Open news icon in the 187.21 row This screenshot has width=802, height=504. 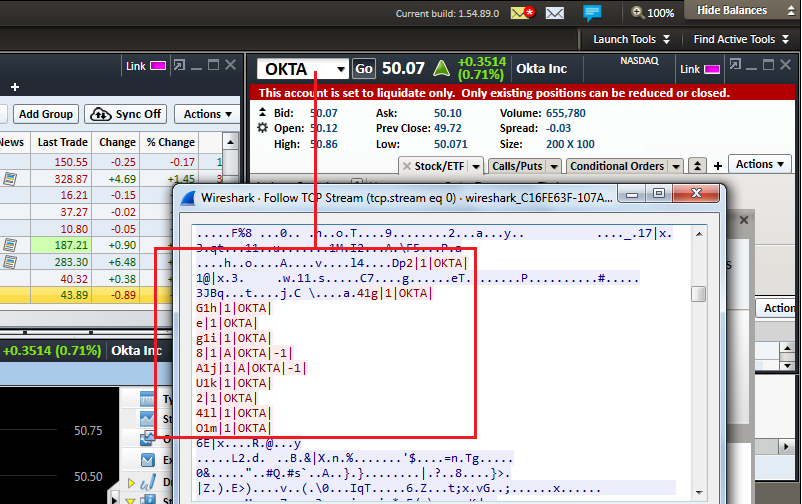[x=10, y=245]
